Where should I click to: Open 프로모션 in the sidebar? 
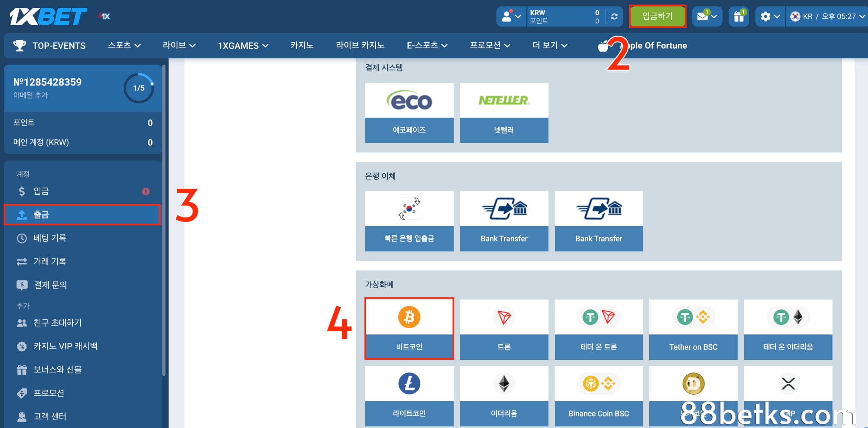[x=82, y=393]
